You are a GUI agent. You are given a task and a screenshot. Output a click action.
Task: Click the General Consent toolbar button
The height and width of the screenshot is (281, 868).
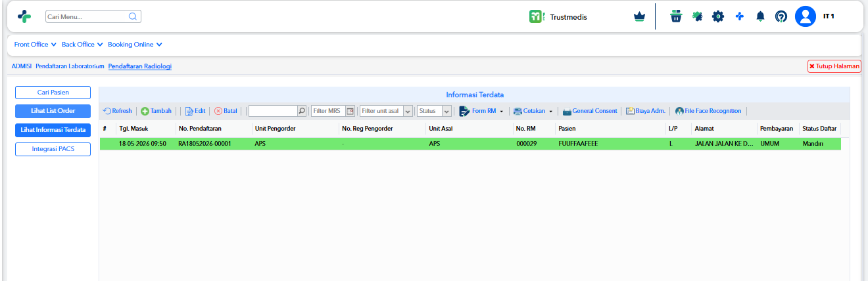coord(590,111)
